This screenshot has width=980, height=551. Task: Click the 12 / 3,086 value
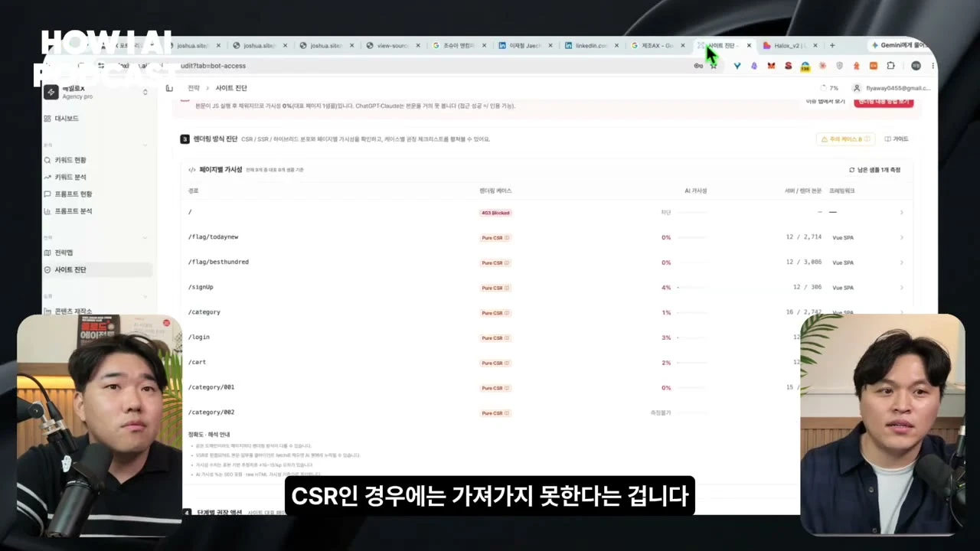pyautogui.click(x=804, y=262)
